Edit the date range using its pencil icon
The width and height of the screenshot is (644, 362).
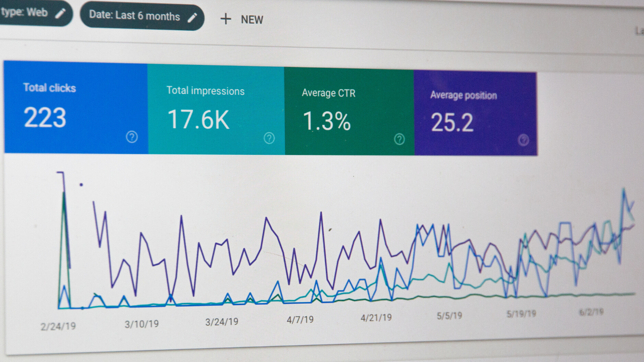point(193,17)
